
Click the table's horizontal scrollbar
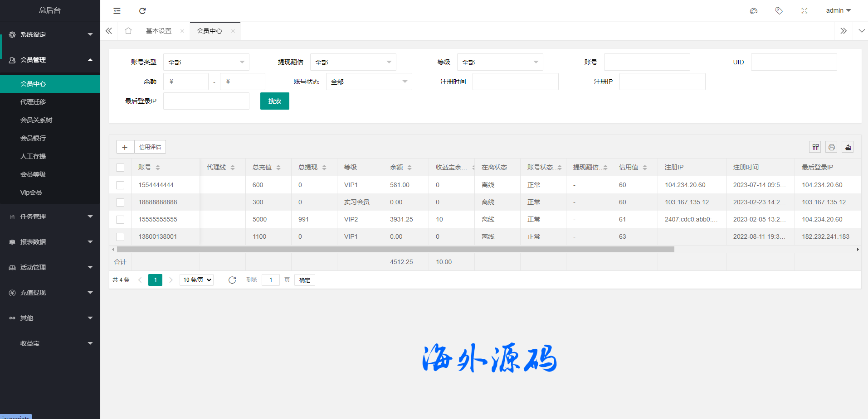395,250
